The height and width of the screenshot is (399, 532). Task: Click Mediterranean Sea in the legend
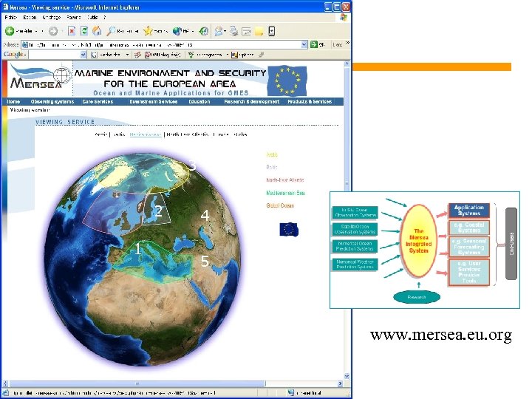pyautogui.click(x=285, y=193)
